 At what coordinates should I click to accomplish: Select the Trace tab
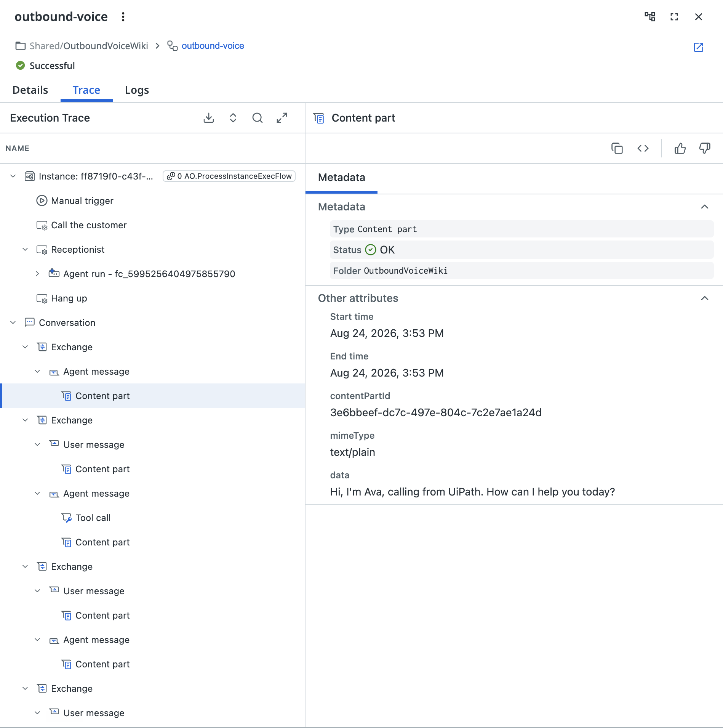86,90
